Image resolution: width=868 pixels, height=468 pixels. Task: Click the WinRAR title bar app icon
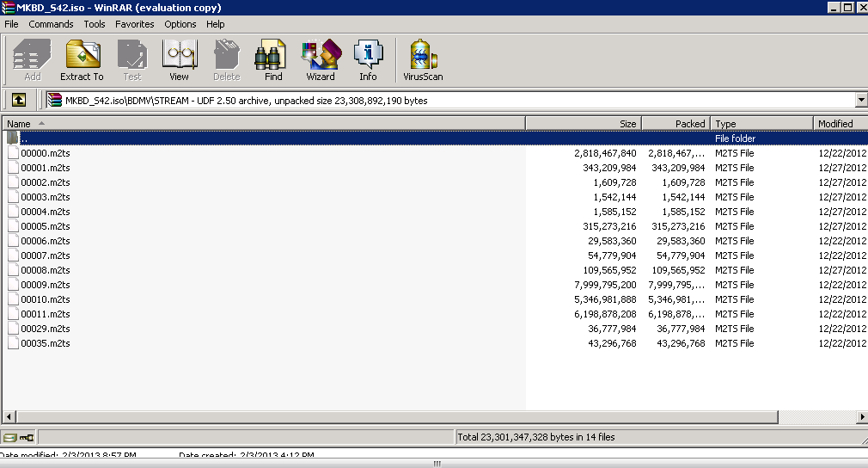click(8, 8)
